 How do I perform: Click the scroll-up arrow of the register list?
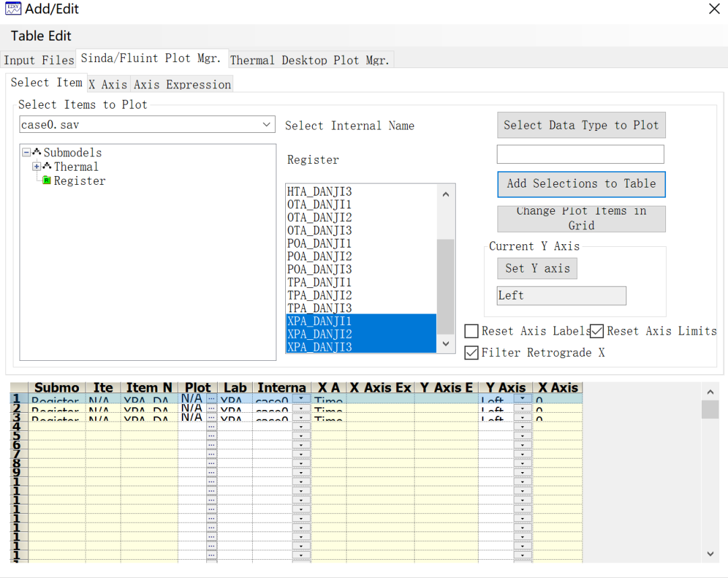(446, 194)
